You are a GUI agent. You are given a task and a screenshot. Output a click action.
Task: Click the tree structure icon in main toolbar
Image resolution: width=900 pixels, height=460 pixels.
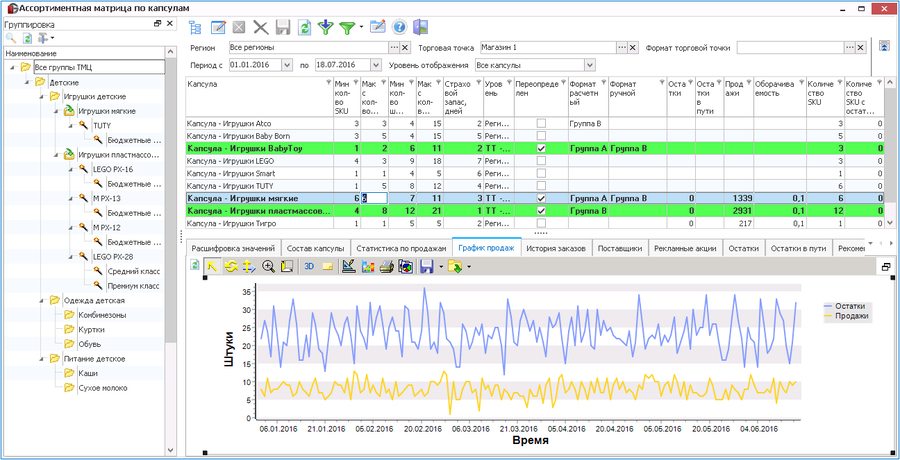196,27
